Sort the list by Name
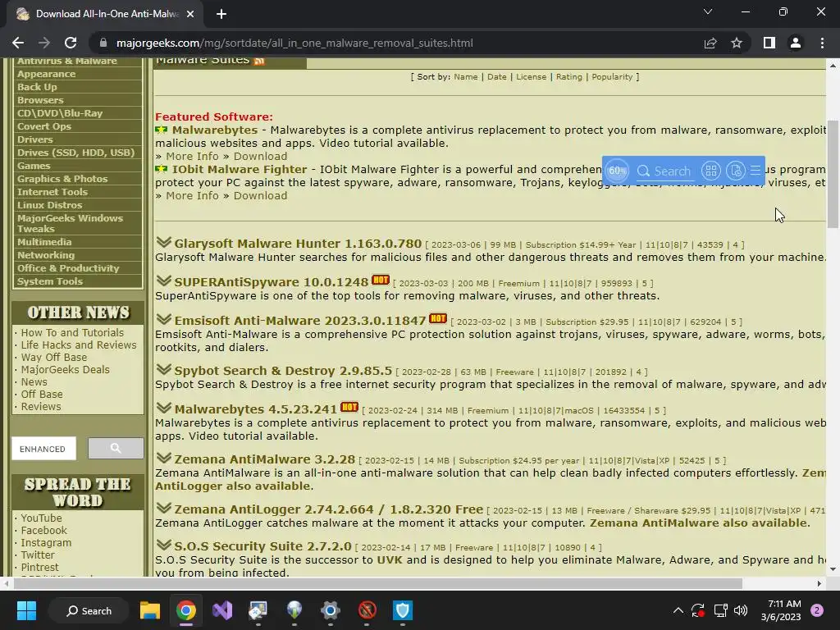 coord(466,76)
